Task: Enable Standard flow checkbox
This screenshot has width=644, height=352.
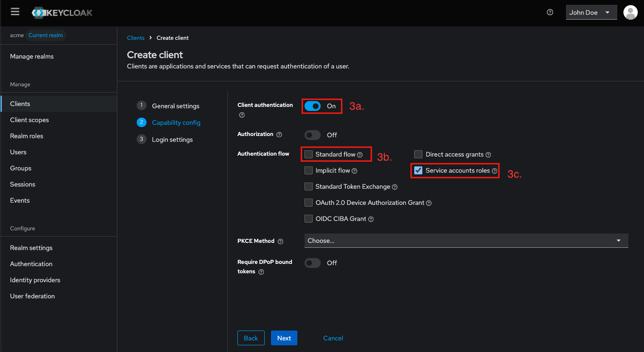Action: tap(308, 154)
